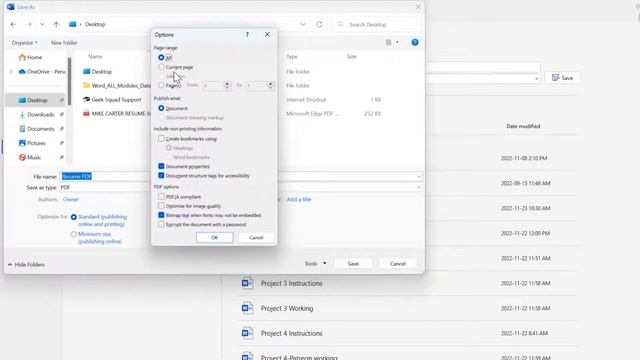
Task: Select Desktop in navigation pane
Action: [33, 100]
